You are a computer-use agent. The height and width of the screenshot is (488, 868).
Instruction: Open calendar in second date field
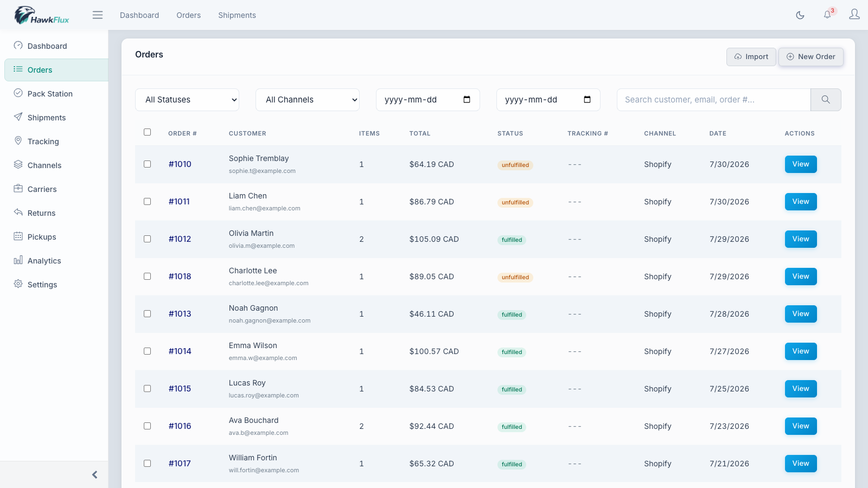(x=587, y=100)
